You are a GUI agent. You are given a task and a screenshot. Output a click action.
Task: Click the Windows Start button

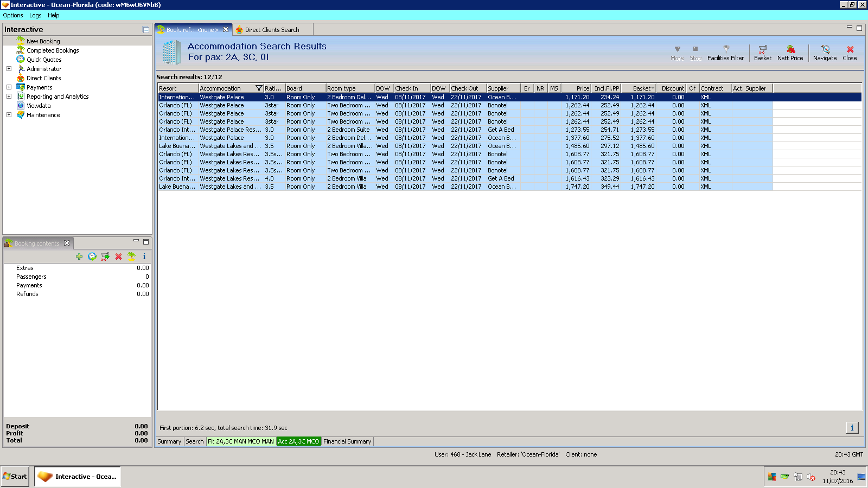(x=15, y=477)
